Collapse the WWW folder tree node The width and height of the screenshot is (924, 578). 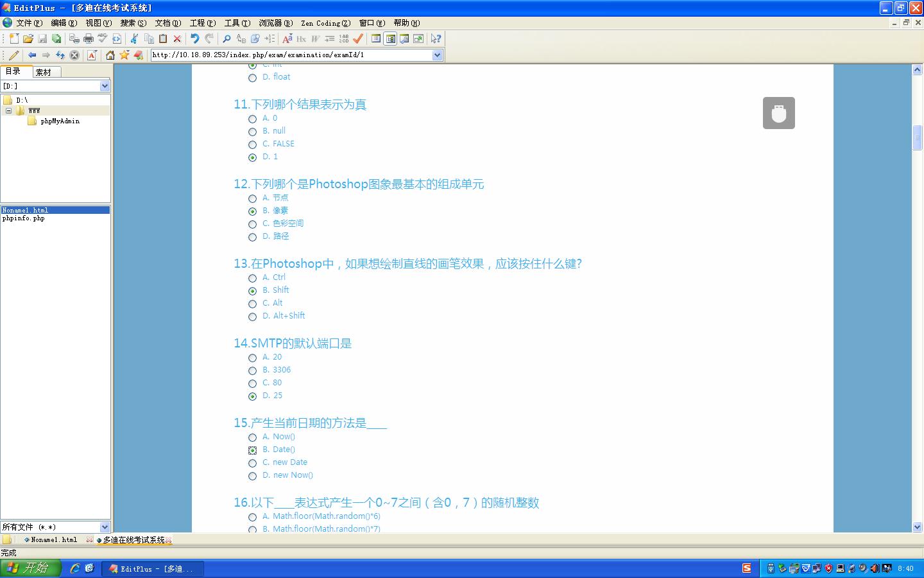coord(9,110)
